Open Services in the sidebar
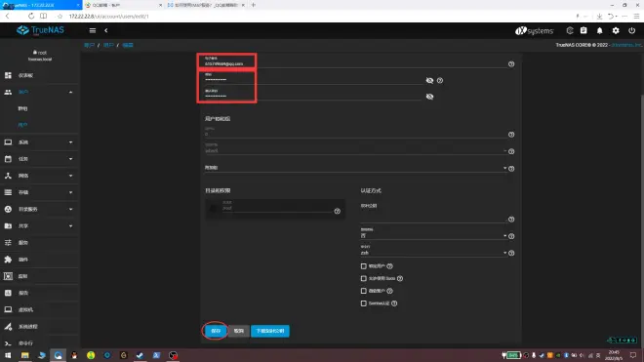The height and width of the screenshot is (362, 644). pyautogui.click(x=39, y=243)
